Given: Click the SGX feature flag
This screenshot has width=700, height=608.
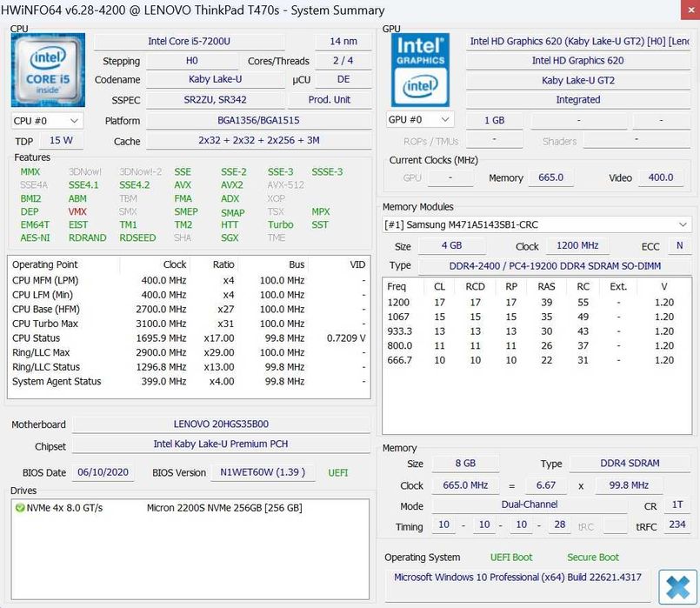Looking at the screenshot, I should click(x=230, y=238).
